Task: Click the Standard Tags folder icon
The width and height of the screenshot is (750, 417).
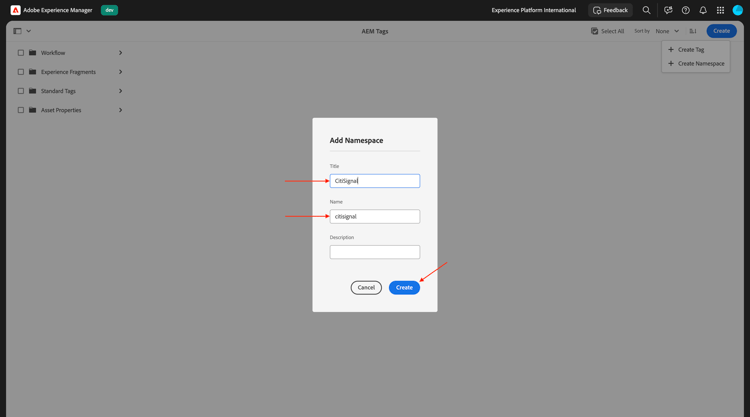Action: [33, 91]
